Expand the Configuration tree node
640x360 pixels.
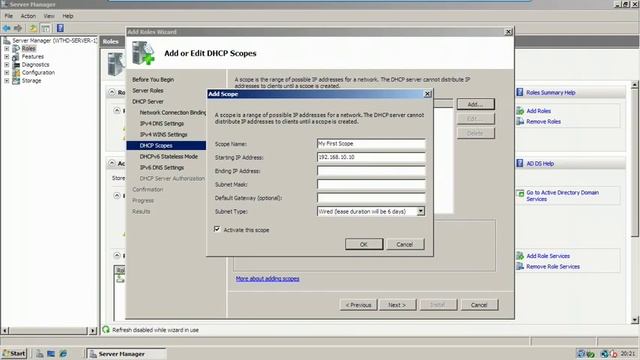(7, 72)
